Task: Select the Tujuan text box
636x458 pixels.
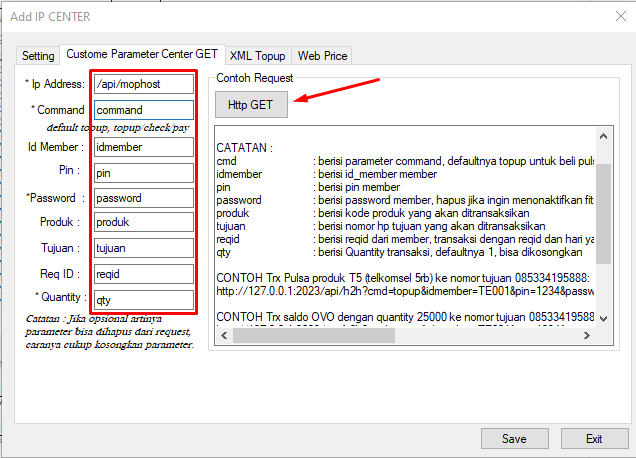Action: tap(143, 247)
